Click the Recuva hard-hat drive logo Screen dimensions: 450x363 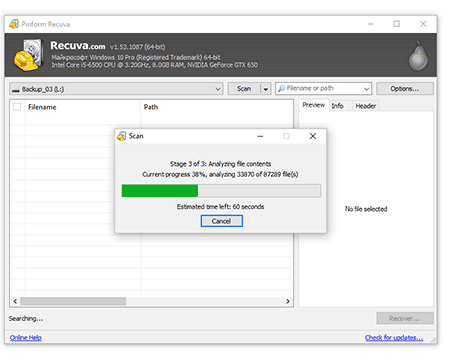(29, 55)
